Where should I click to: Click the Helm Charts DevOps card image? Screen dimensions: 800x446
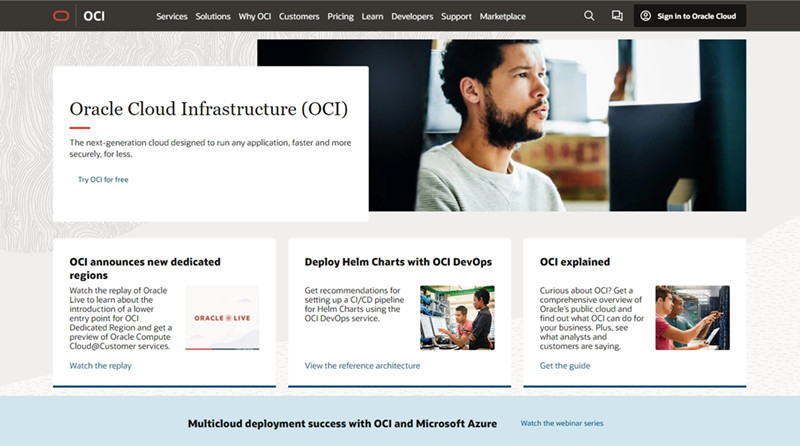pos(457,317)
